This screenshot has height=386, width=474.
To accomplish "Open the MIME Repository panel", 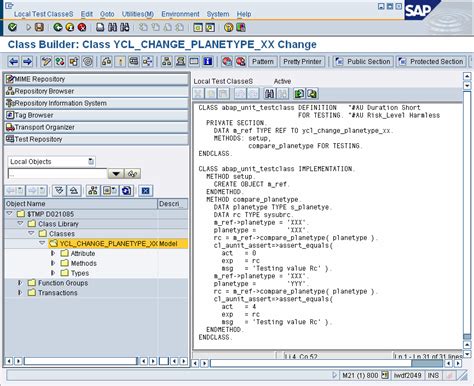I will [97, 79].
